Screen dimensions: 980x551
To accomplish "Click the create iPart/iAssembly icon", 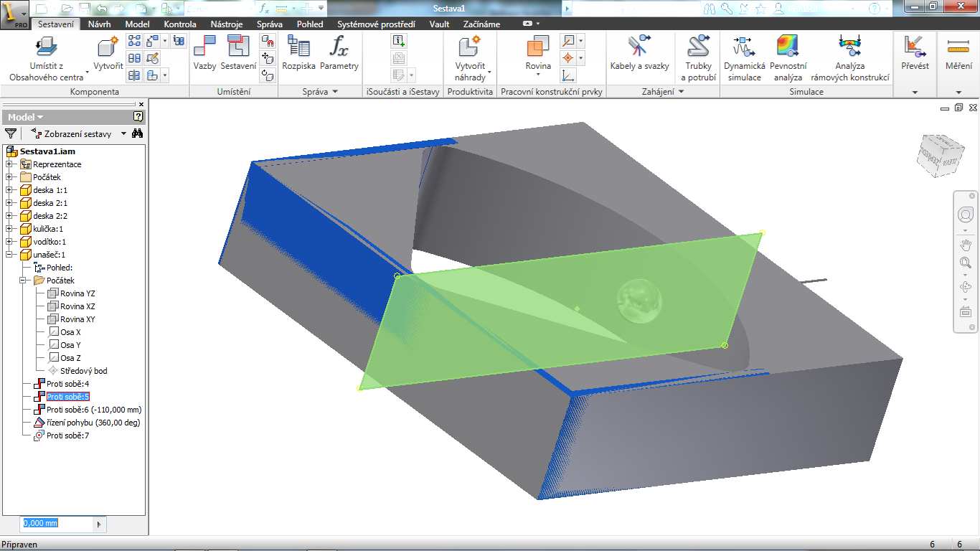I will tap(400, 42).
